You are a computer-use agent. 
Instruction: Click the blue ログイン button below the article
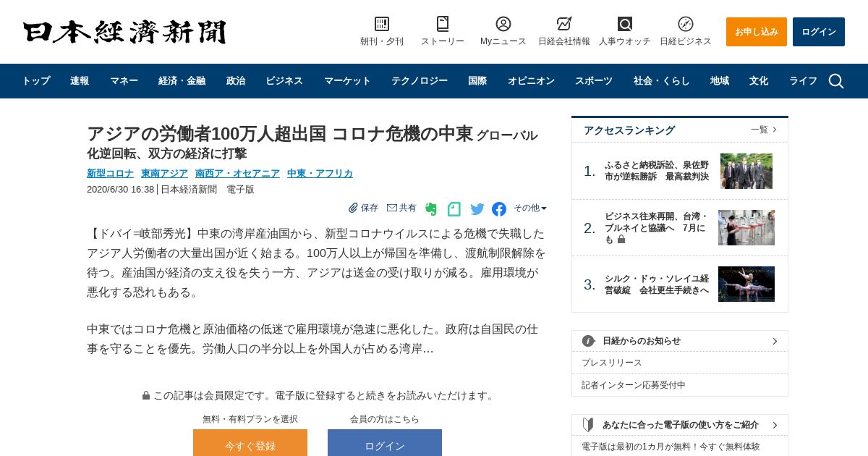385,443
